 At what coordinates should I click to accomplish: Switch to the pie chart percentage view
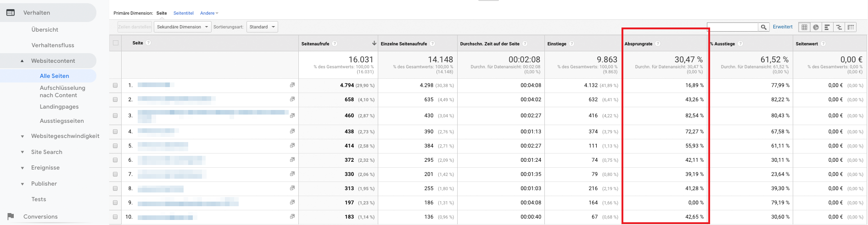tap(816, 27)
